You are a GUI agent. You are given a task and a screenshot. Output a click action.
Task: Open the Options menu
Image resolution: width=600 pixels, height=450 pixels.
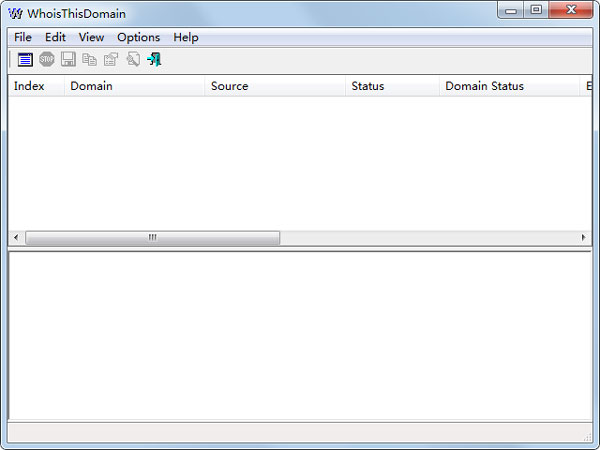click(139, 38)
